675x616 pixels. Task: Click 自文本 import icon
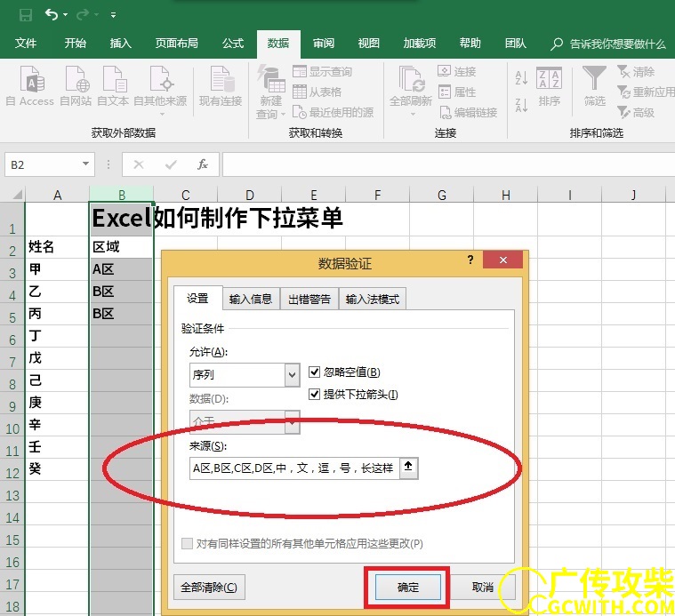point(113,86)
